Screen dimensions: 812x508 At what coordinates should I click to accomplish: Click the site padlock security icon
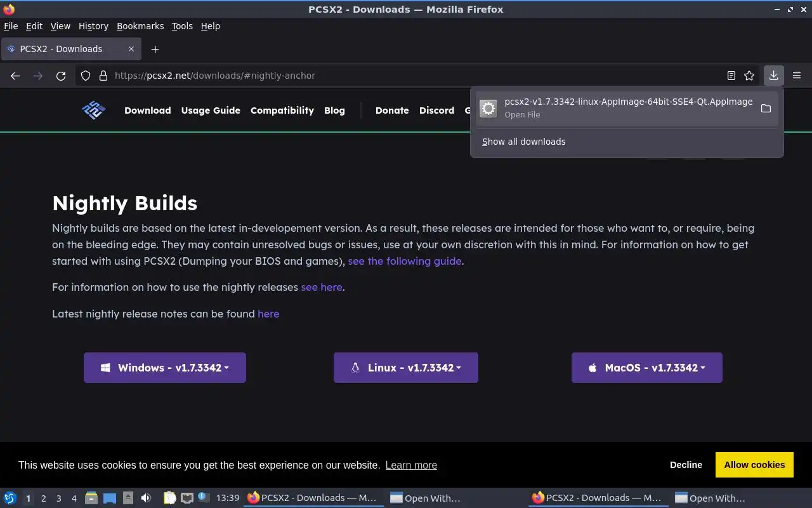[103, 76]
